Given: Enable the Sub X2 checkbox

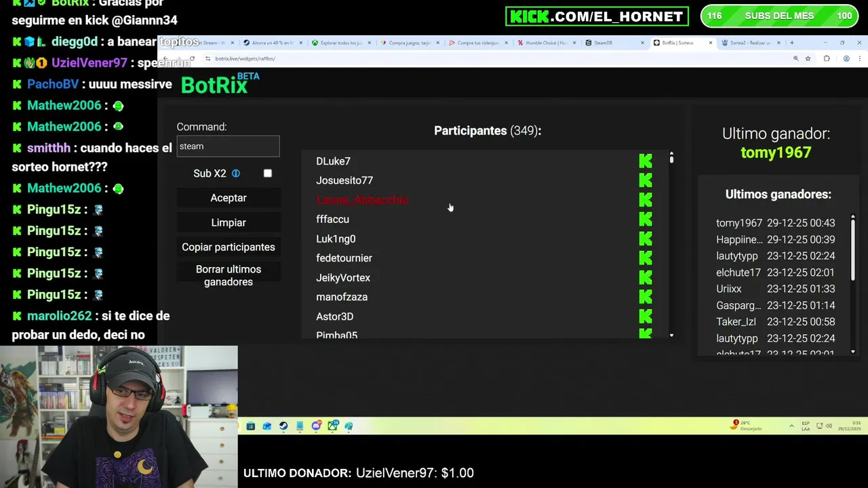Looking at the screenshot, I should tap(268, 174).
